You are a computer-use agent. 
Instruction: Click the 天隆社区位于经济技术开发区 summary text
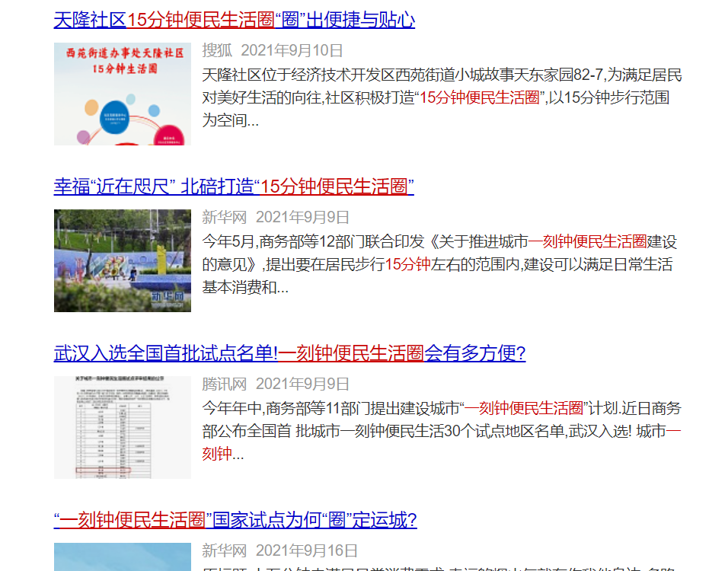[442, 97]
